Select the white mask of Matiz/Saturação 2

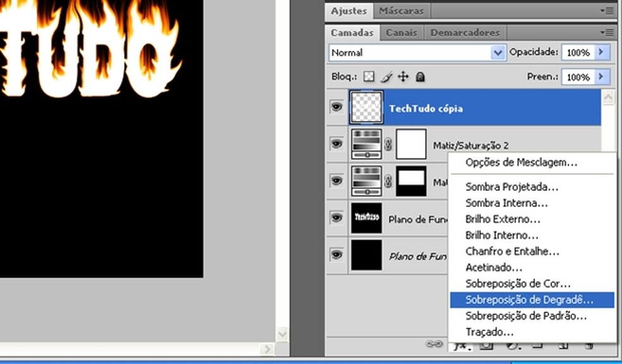pyautogui.click(x=412, y=144)
